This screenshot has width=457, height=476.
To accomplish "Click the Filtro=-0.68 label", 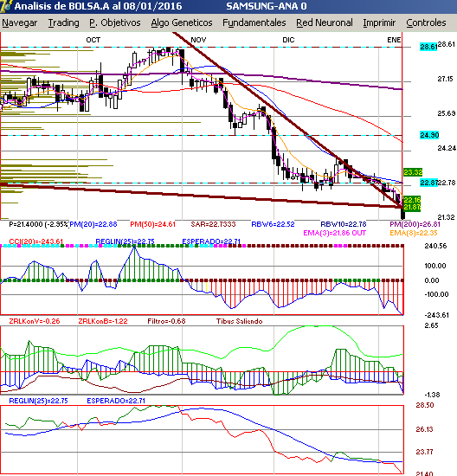I will point(166,321).
